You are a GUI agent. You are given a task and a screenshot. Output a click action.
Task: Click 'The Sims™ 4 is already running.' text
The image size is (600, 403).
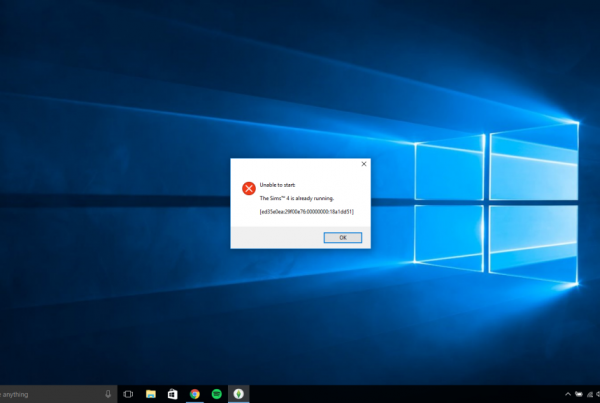tap(297, 198)
